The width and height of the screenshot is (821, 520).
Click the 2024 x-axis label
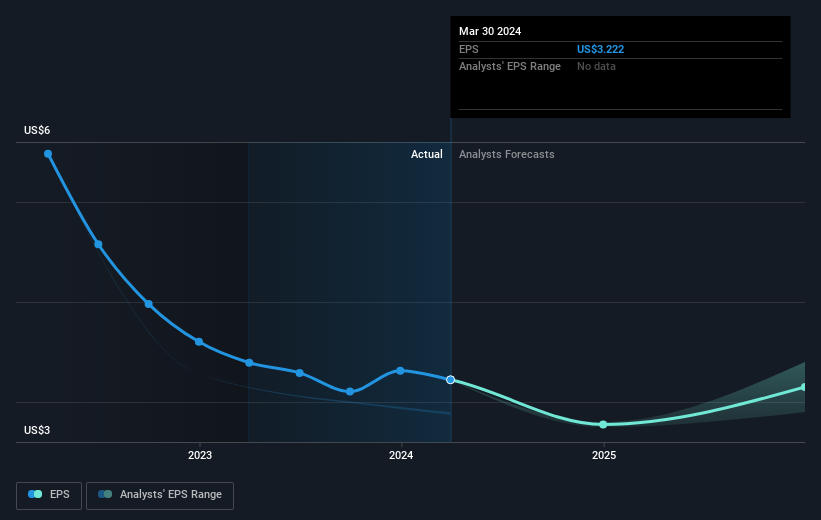[x=401, y=456]
